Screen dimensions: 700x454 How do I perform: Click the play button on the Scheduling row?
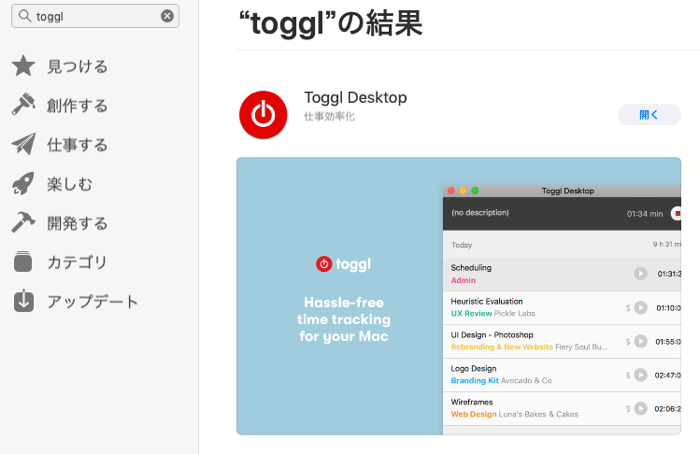tap(641, 273)
